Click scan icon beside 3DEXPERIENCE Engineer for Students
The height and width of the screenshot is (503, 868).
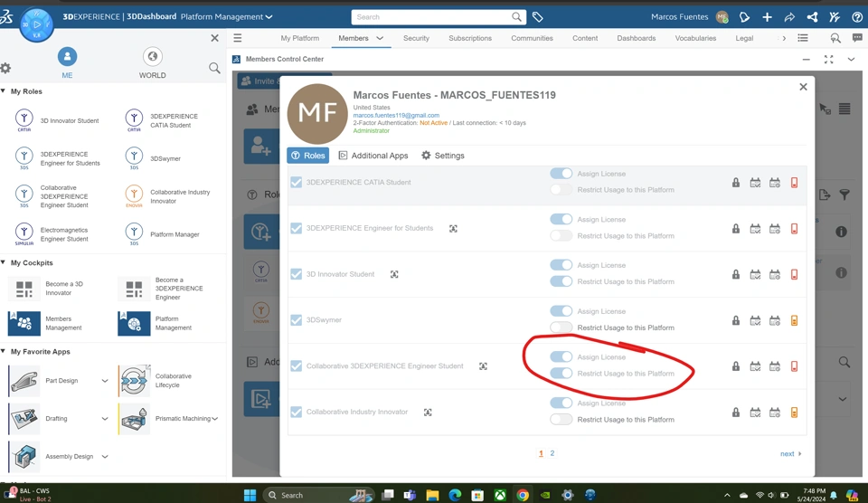453,228
